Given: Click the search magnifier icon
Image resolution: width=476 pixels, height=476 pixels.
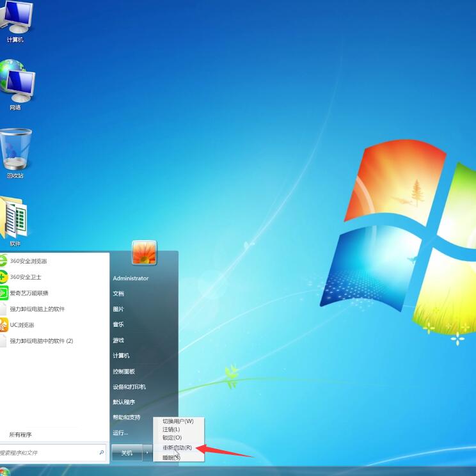Looking at the screenshot, I should click(102, 452).
